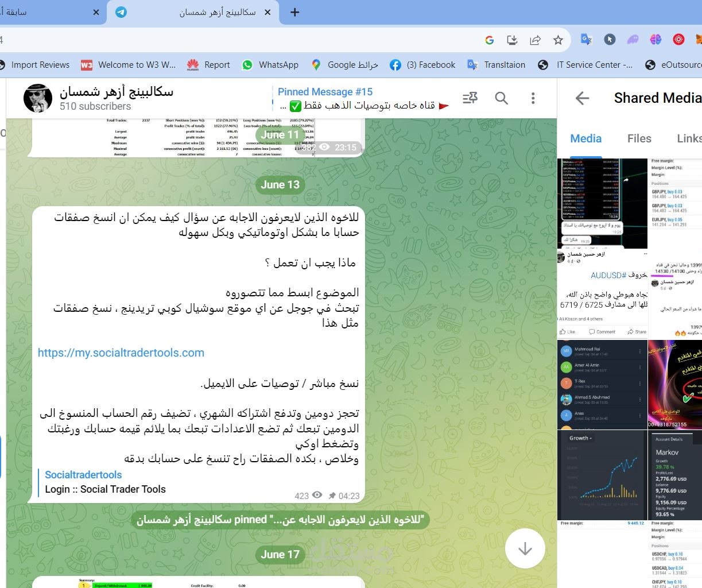
Task: Open the GBPJPY positions media thumbnail
Action: point(676,203)
